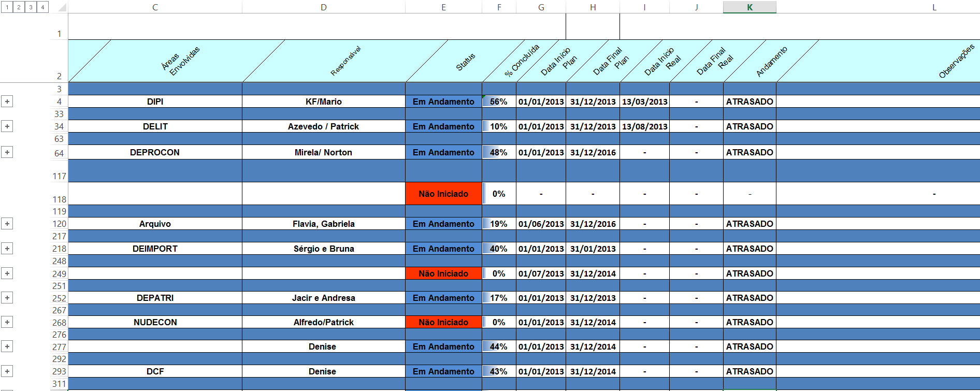980x391 pixels.
Task: Select column E header
Action: click(x=443, y=7)
